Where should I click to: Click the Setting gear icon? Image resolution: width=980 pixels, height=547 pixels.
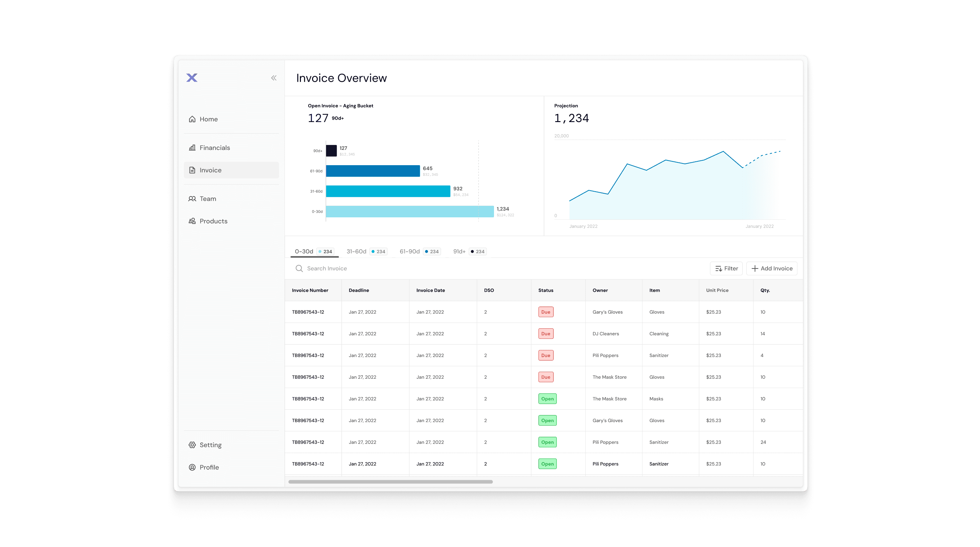192,445
